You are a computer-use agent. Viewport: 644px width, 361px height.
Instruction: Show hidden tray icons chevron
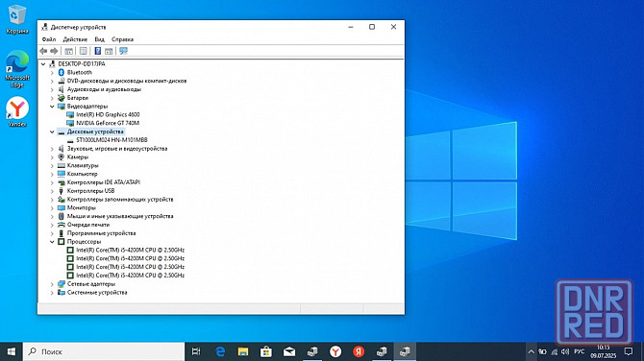(x=531, y=351)
